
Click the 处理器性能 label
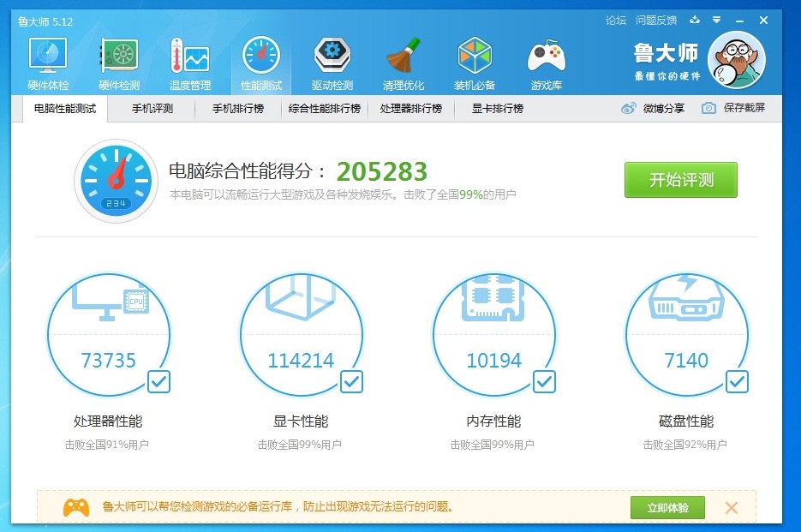[x=108, y=421]
